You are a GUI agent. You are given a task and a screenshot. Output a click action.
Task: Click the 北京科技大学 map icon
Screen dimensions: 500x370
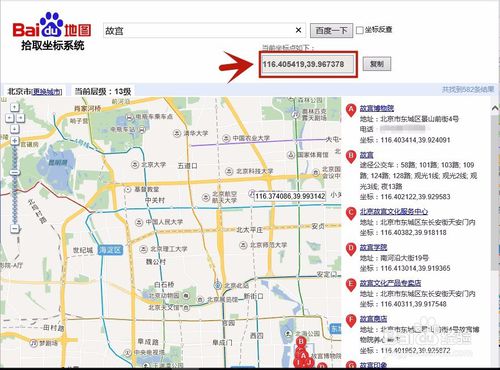tap(229, 171)
